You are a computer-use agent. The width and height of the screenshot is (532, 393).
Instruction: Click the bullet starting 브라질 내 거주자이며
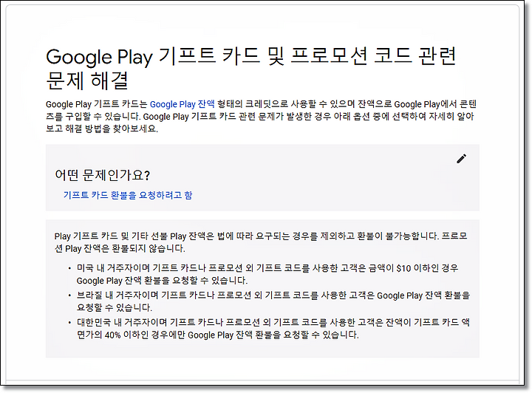tap(273, 301)
